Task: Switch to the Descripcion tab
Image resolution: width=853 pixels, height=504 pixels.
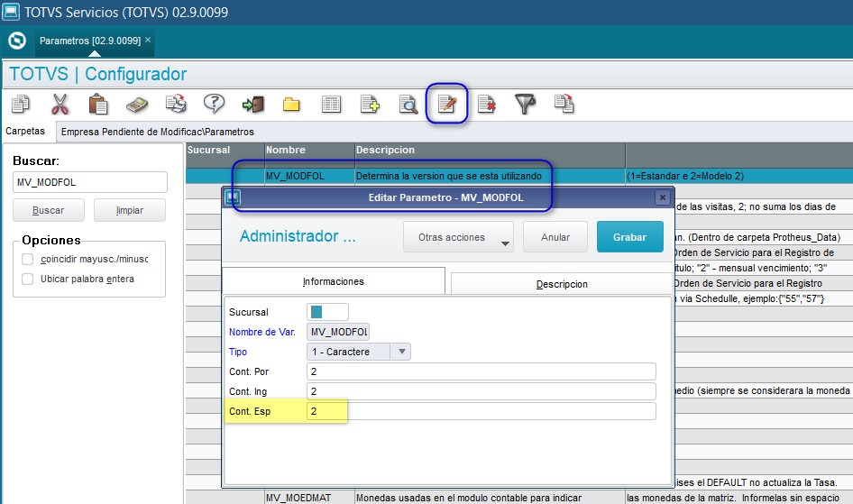Action: pyautogui.click(x=562, y=284)
